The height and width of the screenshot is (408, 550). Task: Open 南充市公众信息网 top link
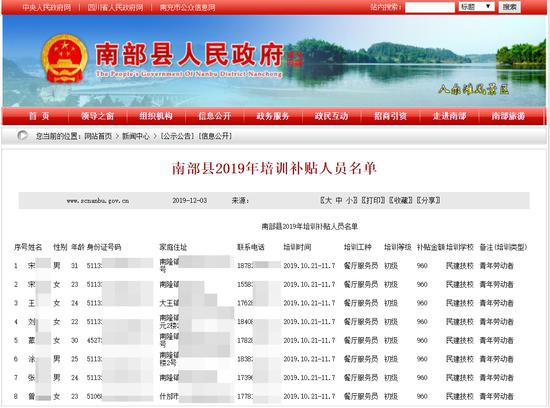[x=188, y=7]
